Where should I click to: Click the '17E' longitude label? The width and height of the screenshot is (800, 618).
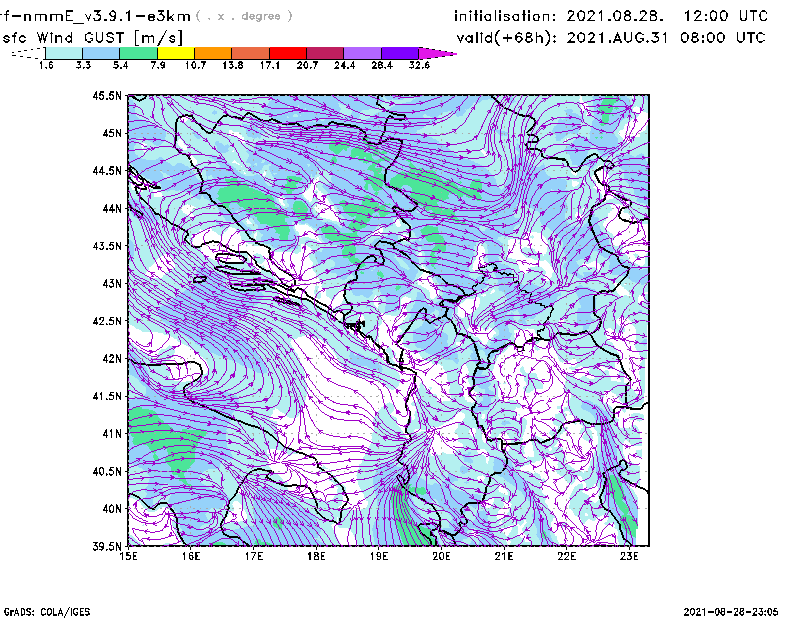coord(254,556)
